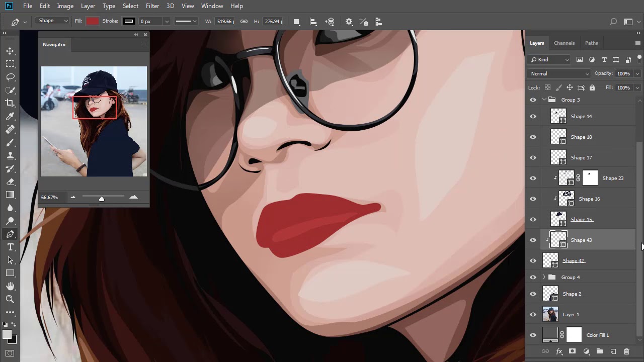The image size is (644, 362).
Task: Click the Navigator zoom slider handle
Action: [102, 199]
